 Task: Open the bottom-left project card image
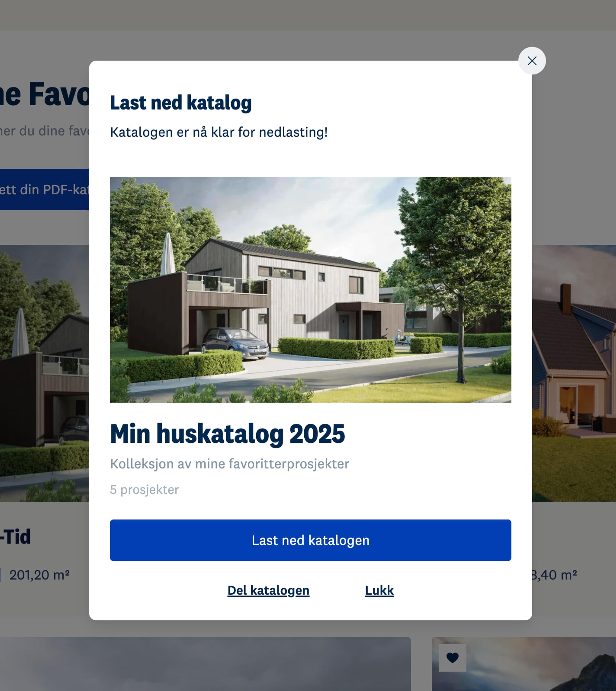pyautogui.click(x=205, y=664)
